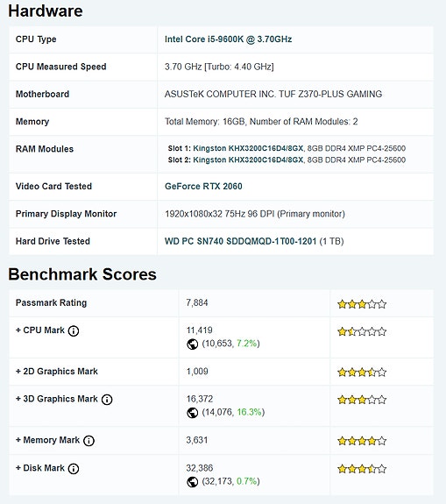Click the Passmark Rating star rating

point(362,304)
